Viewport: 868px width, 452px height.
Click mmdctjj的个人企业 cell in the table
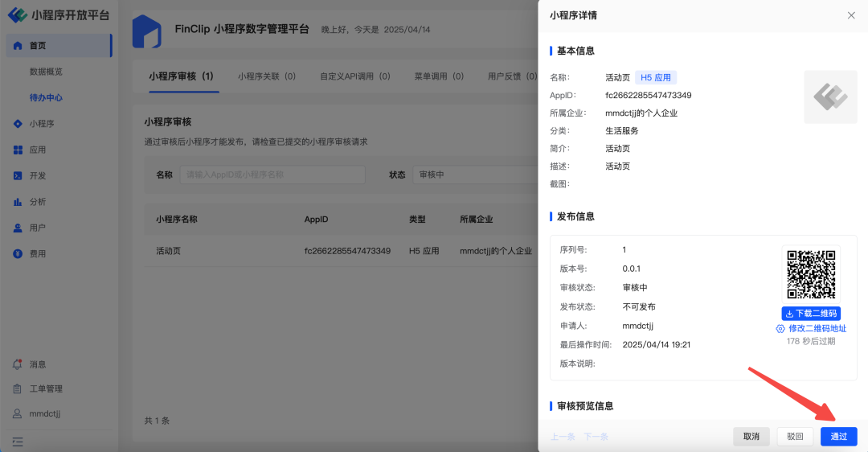[x=495, y=251]
